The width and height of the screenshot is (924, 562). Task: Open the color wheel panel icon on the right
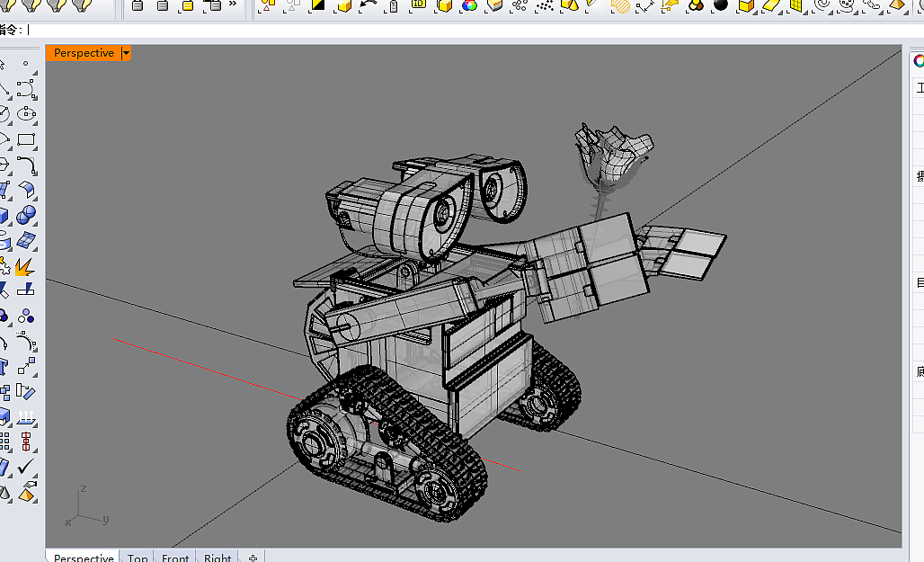click(x=919, y=61)
